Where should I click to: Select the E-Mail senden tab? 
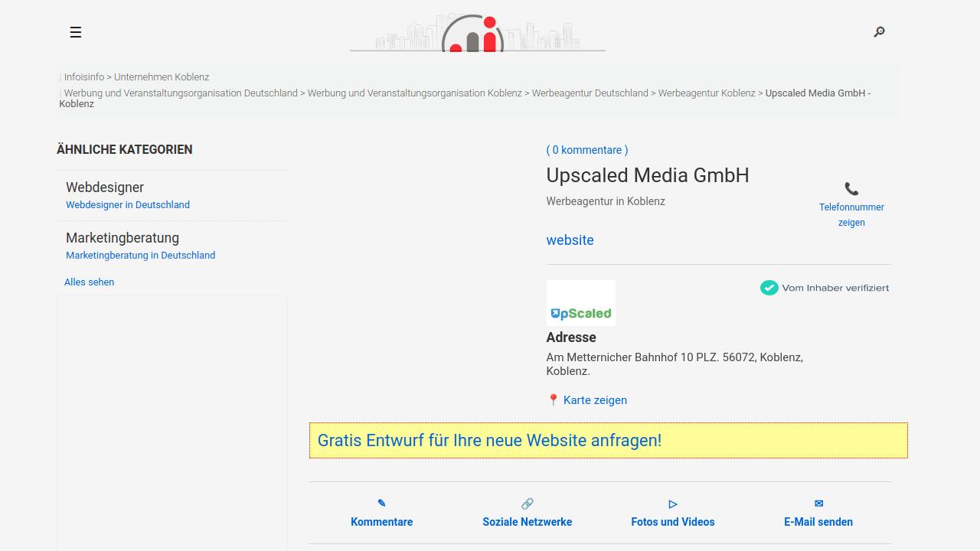point(818,522)
